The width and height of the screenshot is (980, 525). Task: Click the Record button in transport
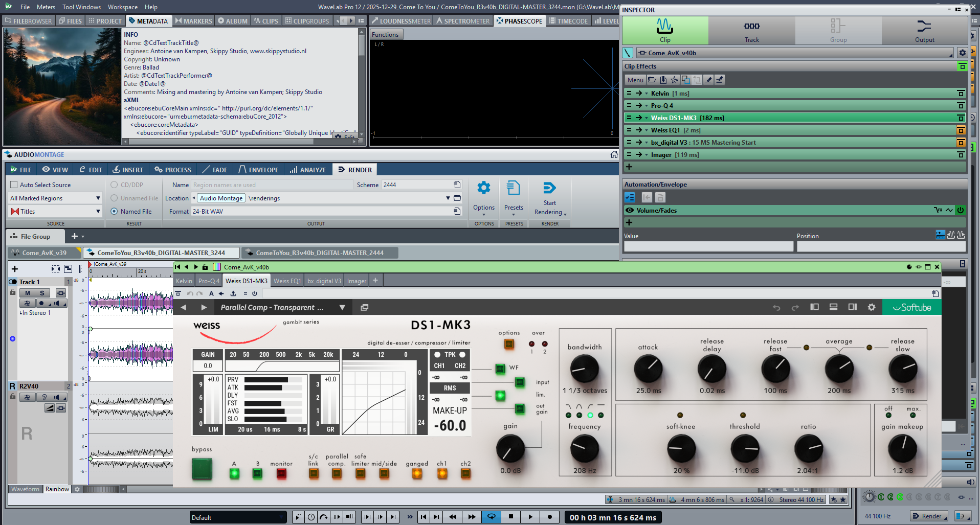tap(550, 517)
